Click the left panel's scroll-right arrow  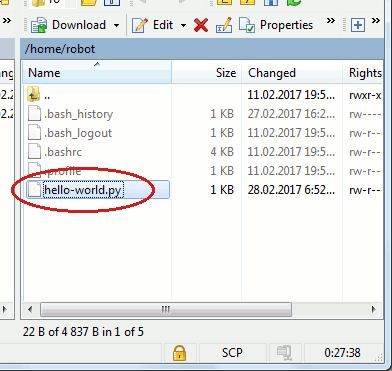click(5, 309)
